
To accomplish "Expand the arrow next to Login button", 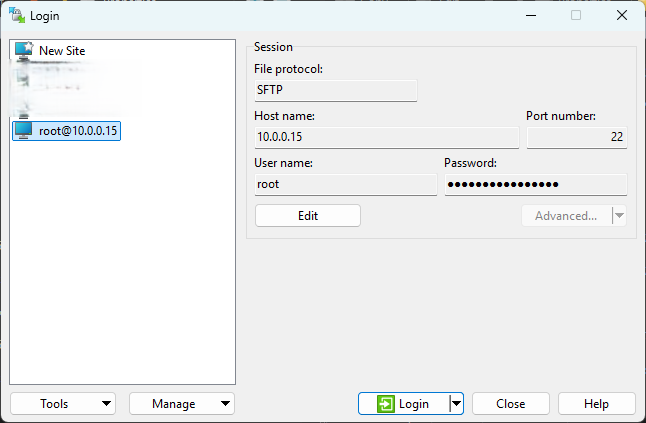I will [456, 404].
